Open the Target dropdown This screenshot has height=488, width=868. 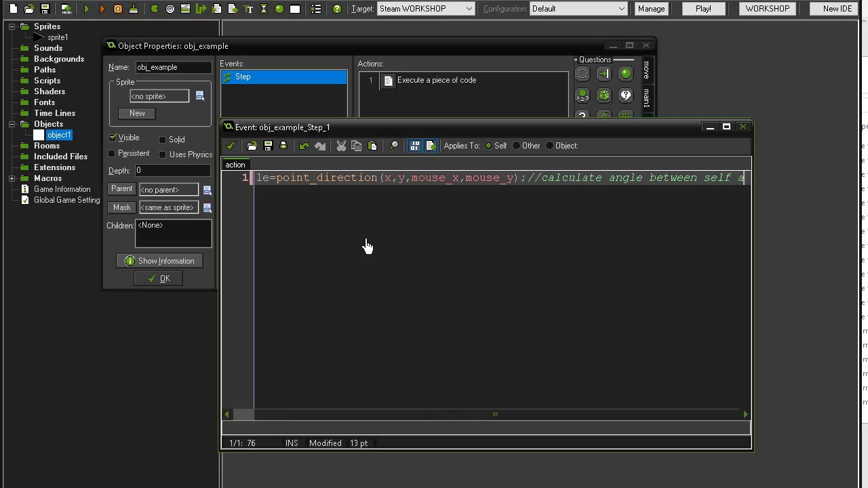tap(426, 9)
